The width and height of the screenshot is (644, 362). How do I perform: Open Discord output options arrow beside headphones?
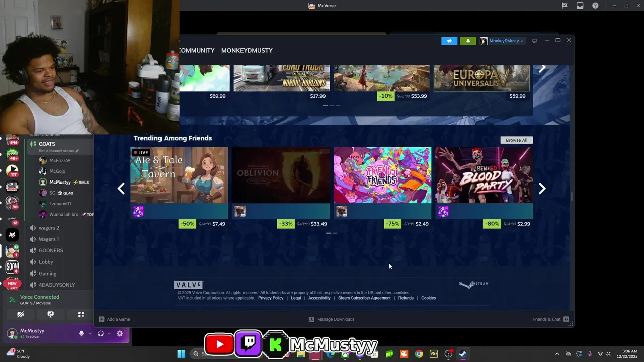[x=109, y=334]
